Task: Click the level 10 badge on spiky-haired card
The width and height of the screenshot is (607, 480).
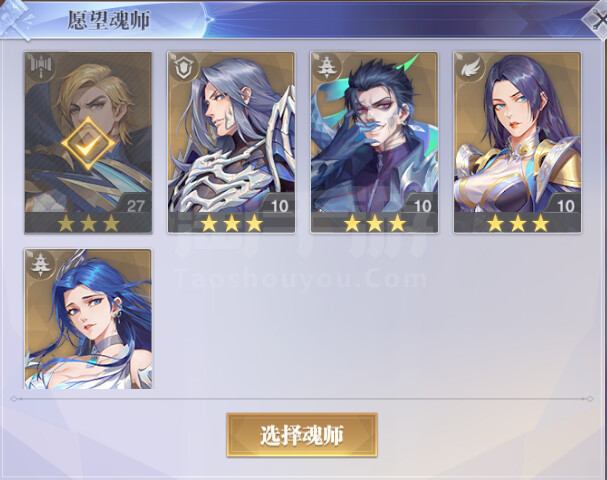Action: click(x=422, y=206)
